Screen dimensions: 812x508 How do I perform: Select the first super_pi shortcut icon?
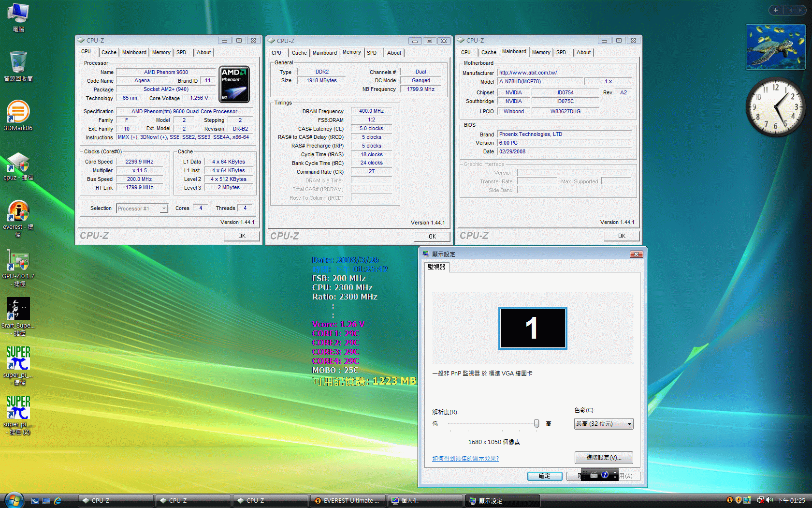click(x=18, y=366)
